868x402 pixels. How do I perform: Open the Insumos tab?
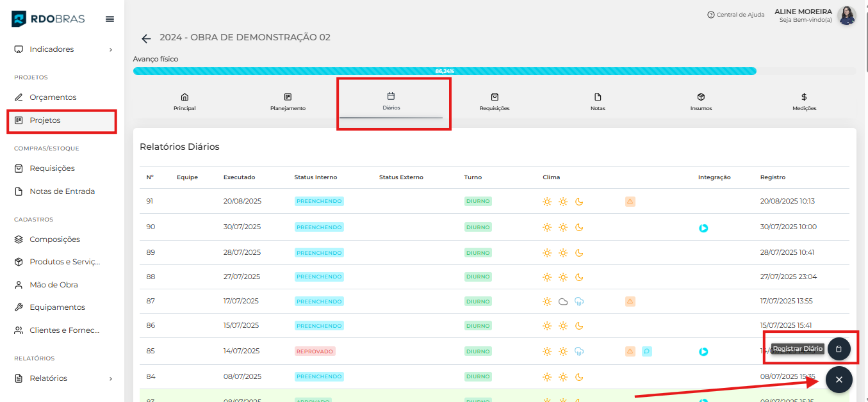tap(701, 102)
